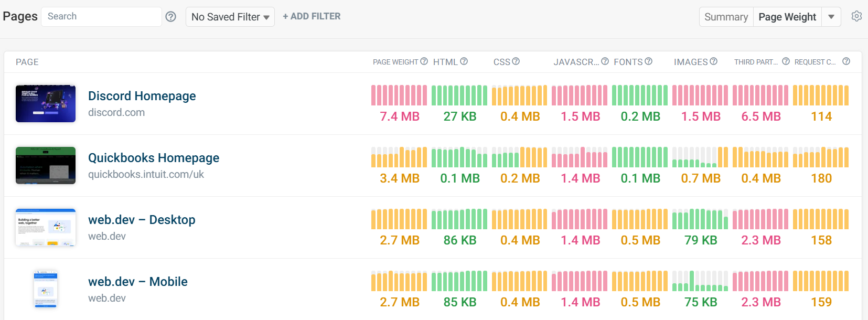Image resolution: width=868 pixels, height=320 pixels.
Task: Focus the Pages search field
Action: pyautogui.click(x=101, y=17)
